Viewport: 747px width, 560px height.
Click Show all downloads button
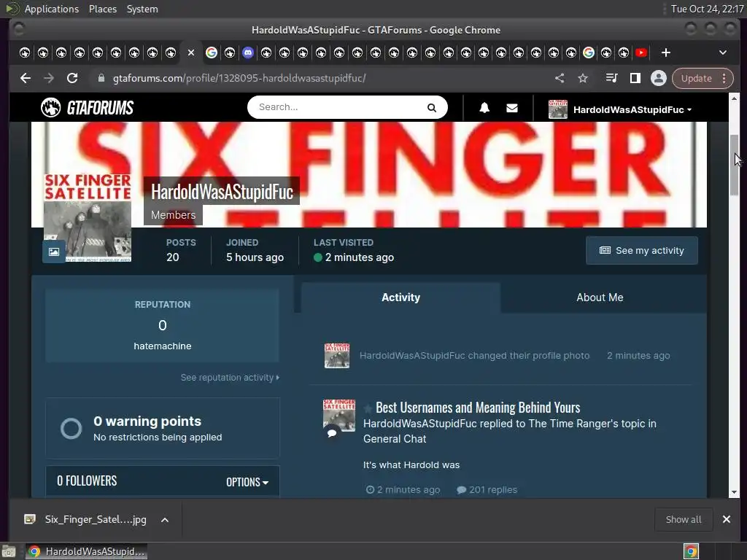pos(683,519)
